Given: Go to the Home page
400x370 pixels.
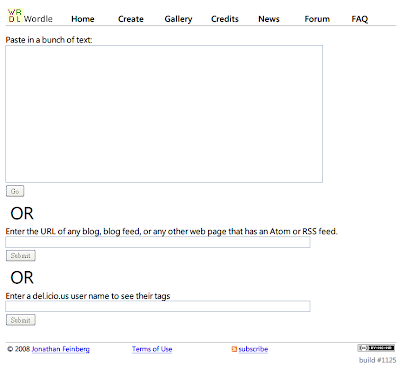Looking at the screenshot, I should (83, 19).
